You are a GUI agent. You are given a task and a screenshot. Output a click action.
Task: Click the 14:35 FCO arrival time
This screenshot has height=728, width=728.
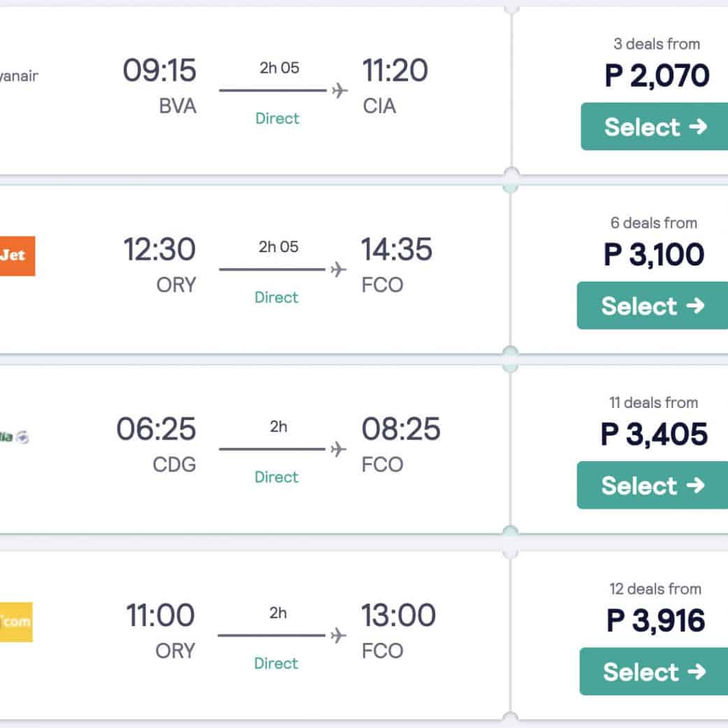pos(396,250)
